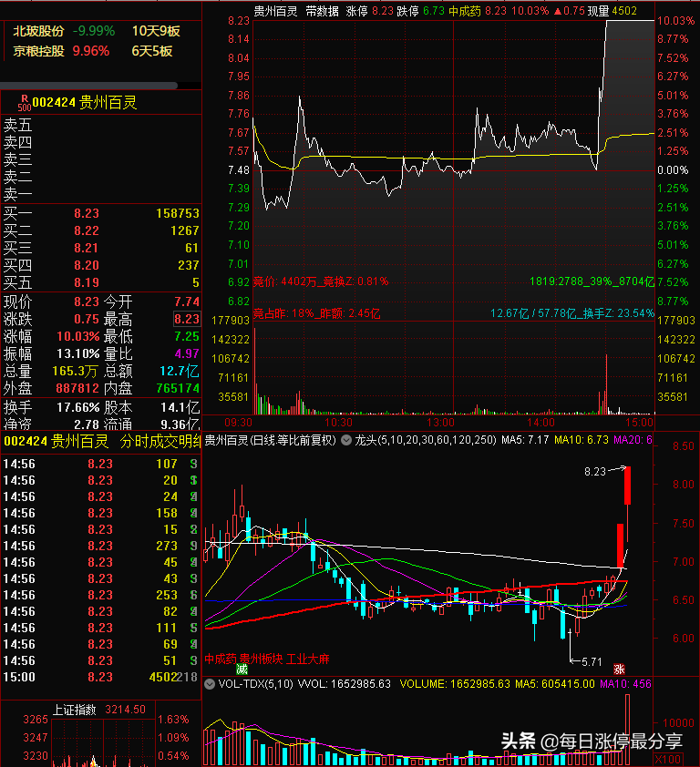Click the 涨停 8.23 label in chart header
Image resolution: width=700 pixels, height=767 pixels.
[x=369, y=11]
